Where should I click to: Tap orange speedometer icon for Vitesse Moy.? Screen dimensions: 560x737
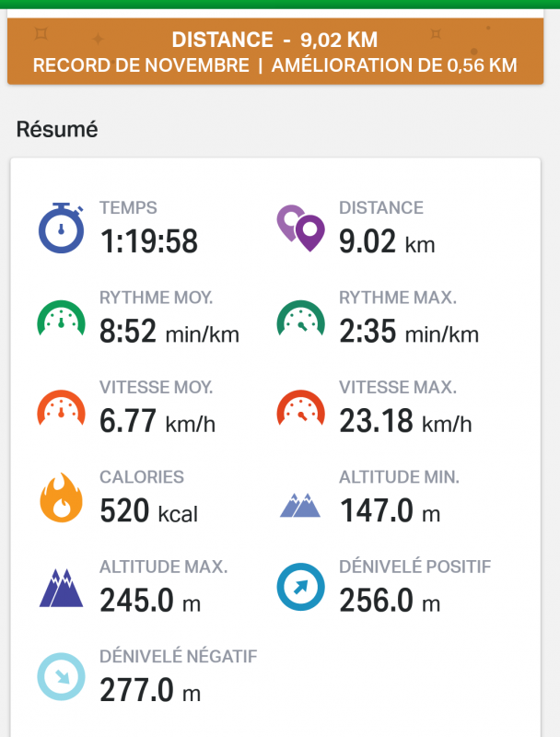61,408
